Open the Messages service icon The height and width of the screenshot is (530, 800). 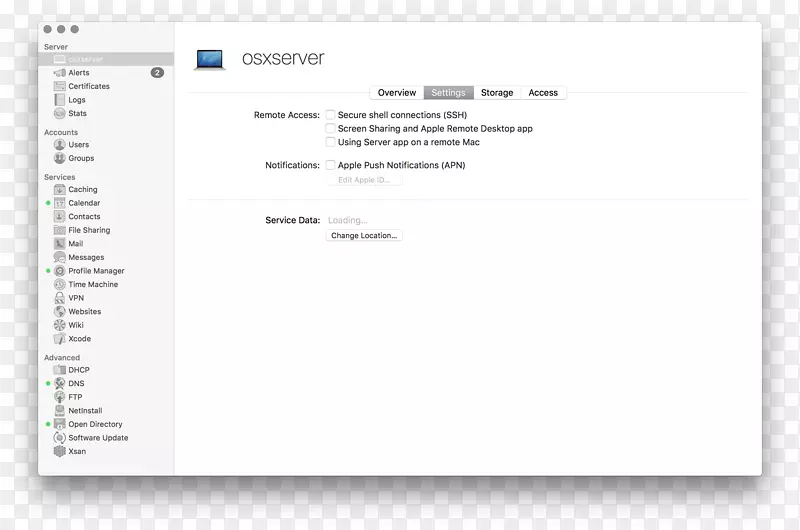(60, 257)
